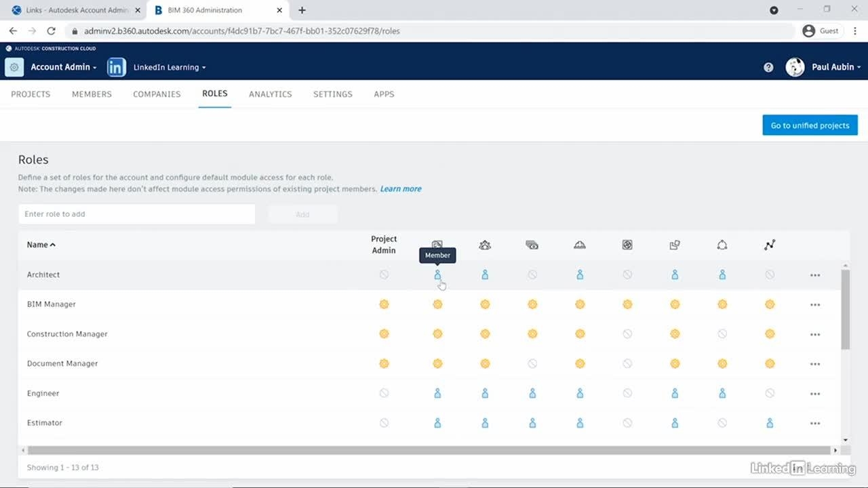Click the horizontal scrollbar under the roles table
Screen dimensions: 868x488
point(429,450)
